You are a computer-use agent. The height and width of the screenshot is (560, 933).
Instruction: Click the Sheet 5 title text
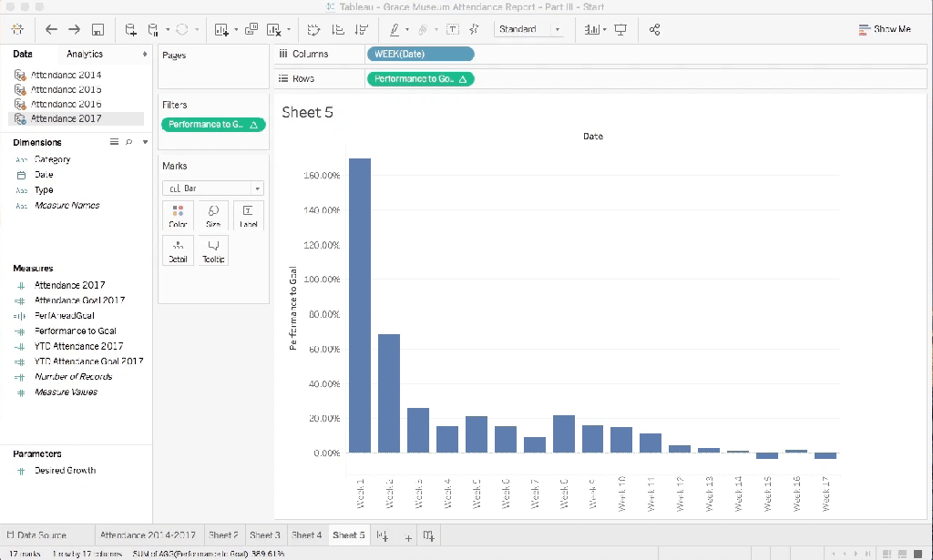pos(307,112)
